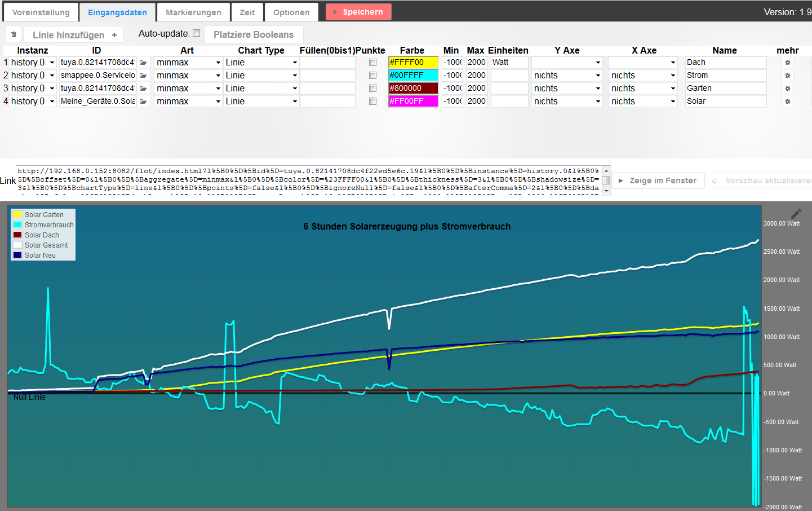The width and height of the screenshot is (812, 511).
Task: Open Instanz dropdown in row 1
Action: [33, 63]
